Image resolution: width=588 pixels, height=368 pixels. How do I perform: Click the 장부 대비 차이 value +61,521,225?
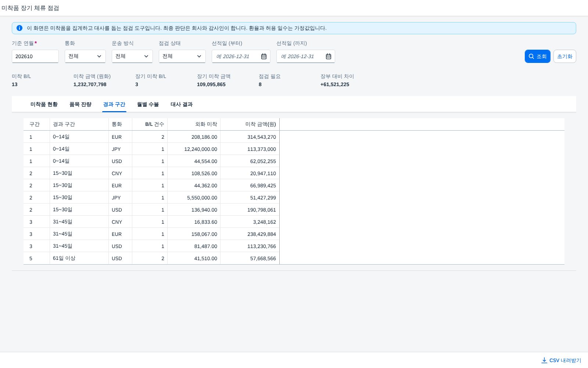click(335, 84)
